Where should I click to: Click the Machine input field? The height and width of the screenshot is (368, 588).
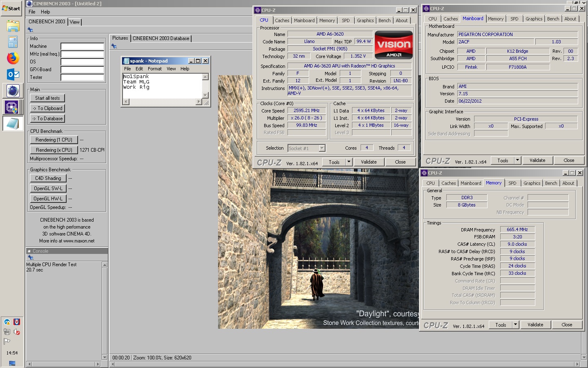coord(82,46)
